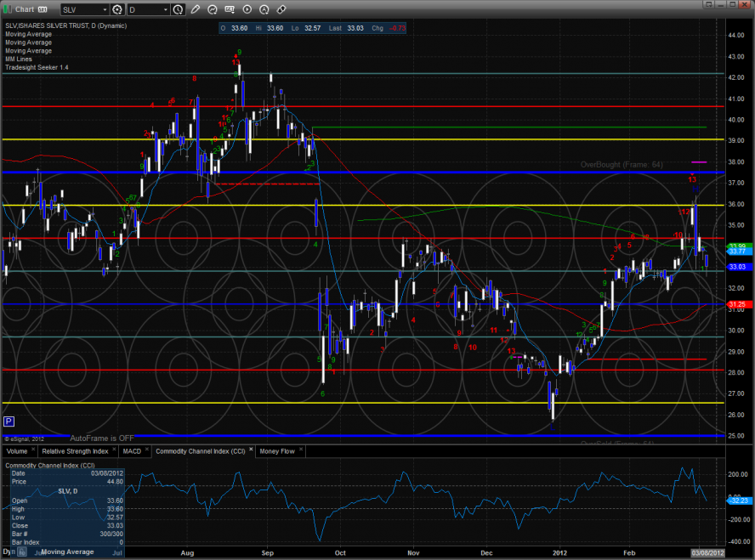
Task: Switch to the Volume tab
Action: pyautogui.click(x=17, y=451)
